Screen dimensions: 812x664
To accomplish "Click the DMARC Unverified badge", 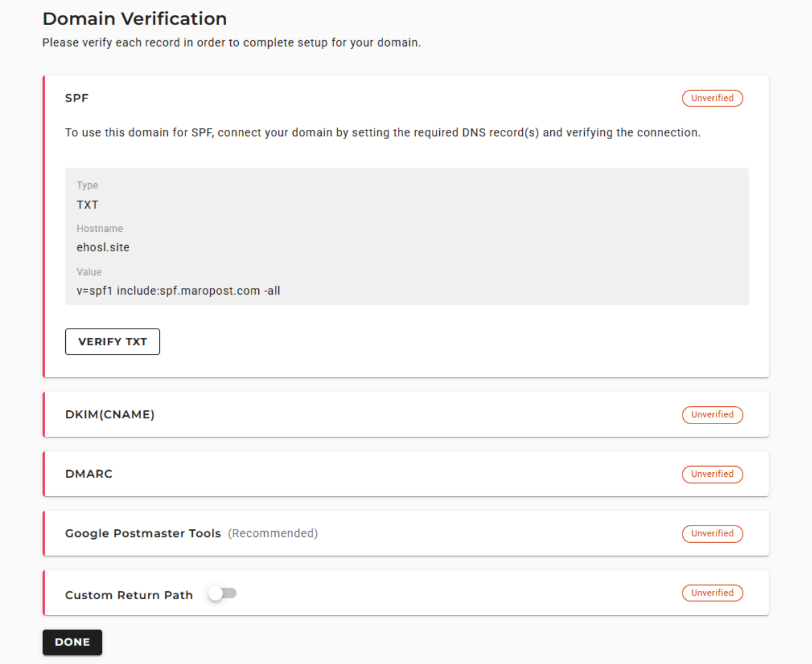I will pos(712,474).
